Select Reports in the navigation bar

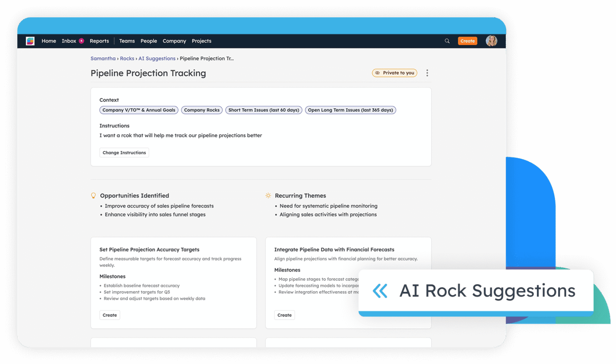99,40
